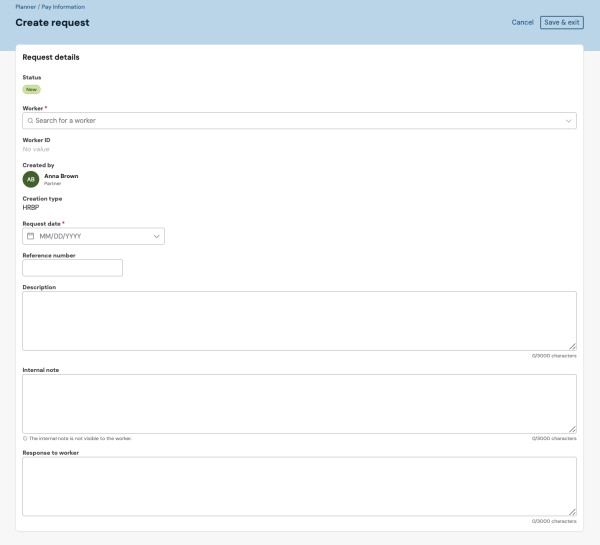This screenshot has width=600, height=545.
Task: Click the Reference number input
Action: 72,268
